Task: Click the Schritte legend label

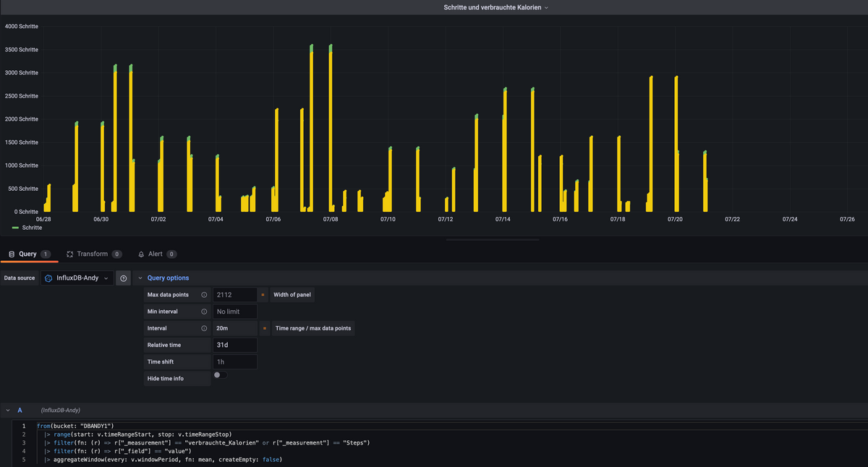Action: pos(32,228)
